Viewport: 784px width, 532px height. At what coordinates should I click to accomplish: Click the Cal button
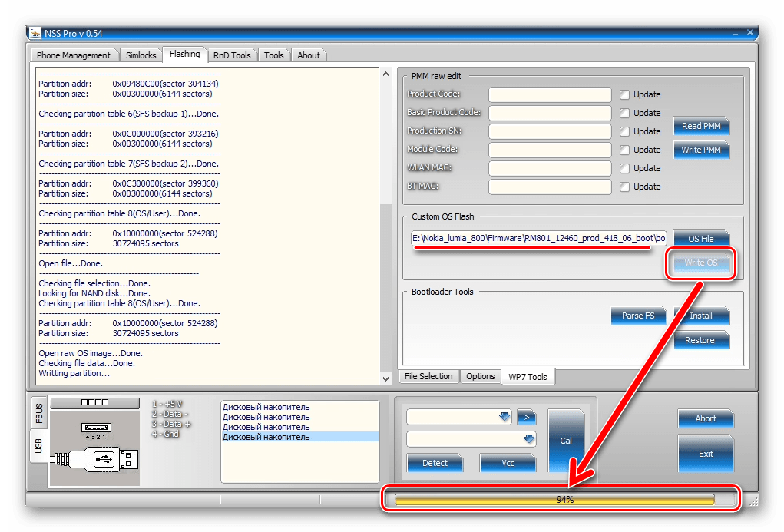[566, 441]
